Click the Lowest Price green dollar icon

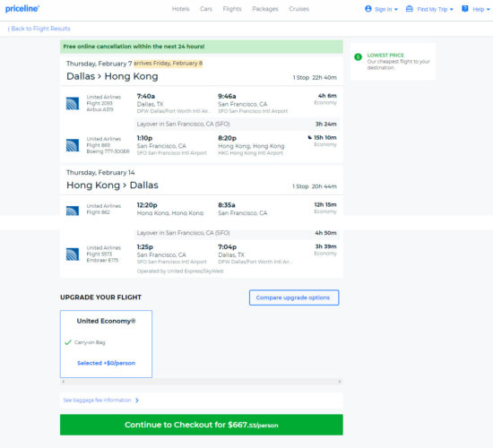pyautogui.click(x=359, y=57)
